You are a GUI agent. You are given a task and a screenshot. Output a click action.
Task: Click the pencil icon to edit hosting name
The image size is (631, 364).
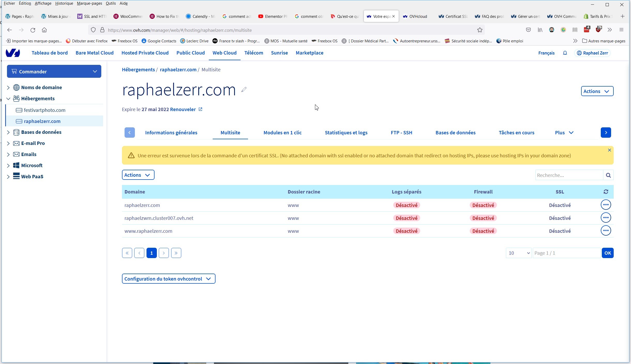click(x=244, y=89)
